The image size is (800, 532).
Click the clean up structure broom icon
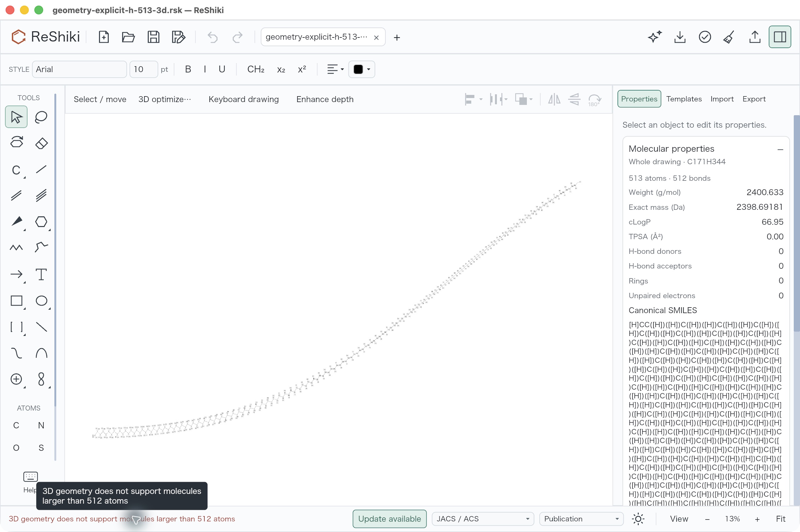point(729,37)
